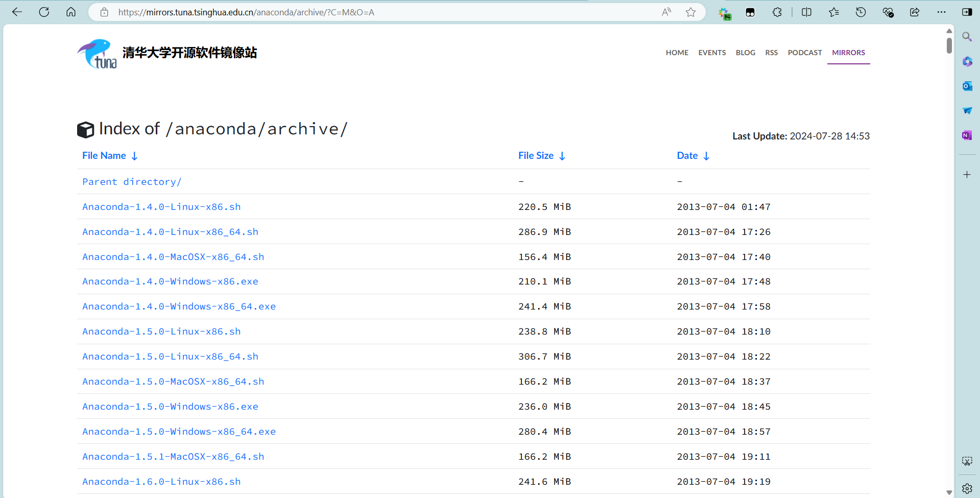This screenshot has height=498, width=980.
Task: Click the page vertical scrollbar thumb
Action: tap(949, 45)
